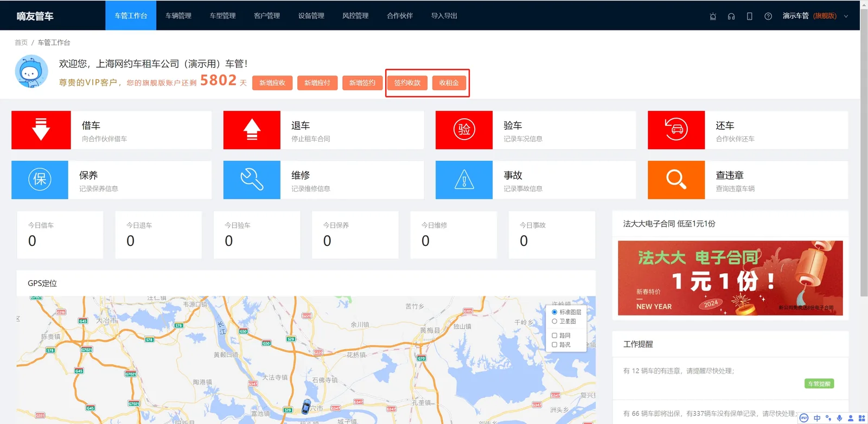Select the 标准图层 map layer radio
This screenshot has height=424, width=868.
554,312
